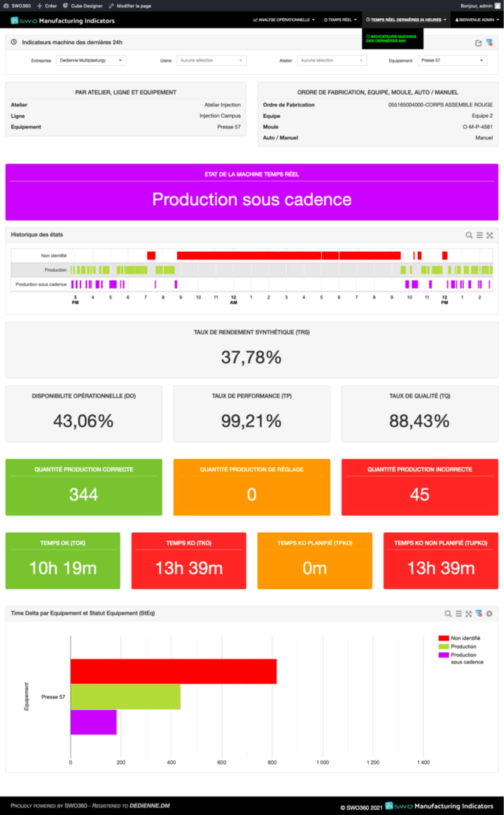Click the funnel filter icon on Time Delta chart
This screenshot has height=815, width=504.
(479, 613)
